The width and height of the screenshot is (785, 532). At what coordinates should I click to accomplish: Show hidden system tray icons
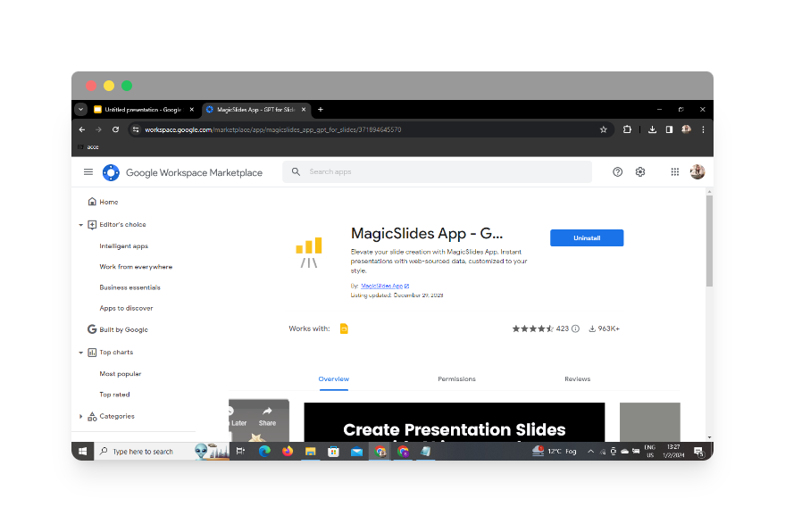(x=590, y=452)
